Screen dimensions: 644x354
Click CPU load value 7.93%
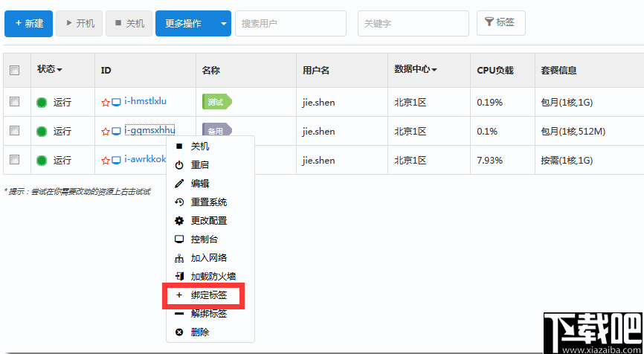[x=489, y=160]
